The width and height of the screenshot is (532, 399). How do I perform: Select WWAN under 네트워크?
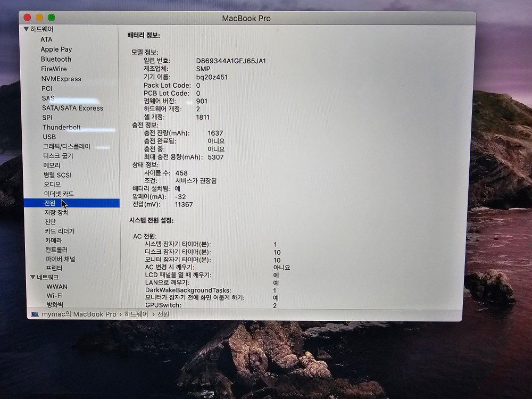click(57, 287)
